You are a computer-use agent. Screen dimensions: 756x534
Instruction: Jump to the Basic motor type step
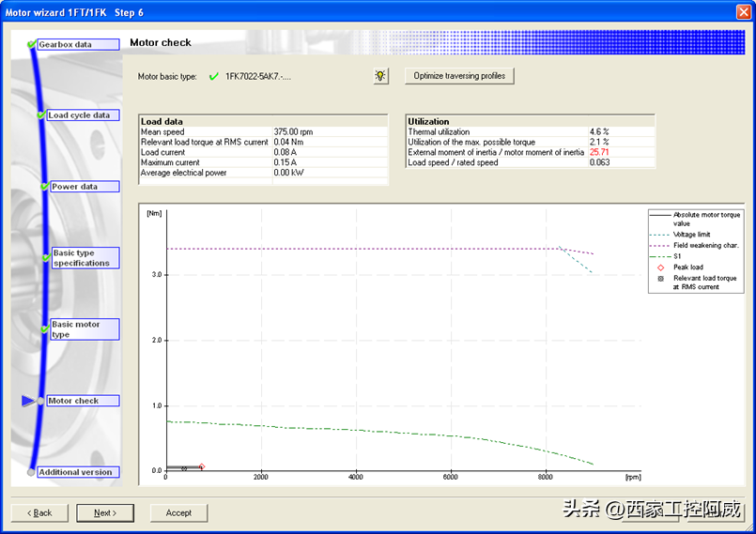pos(85,329)
